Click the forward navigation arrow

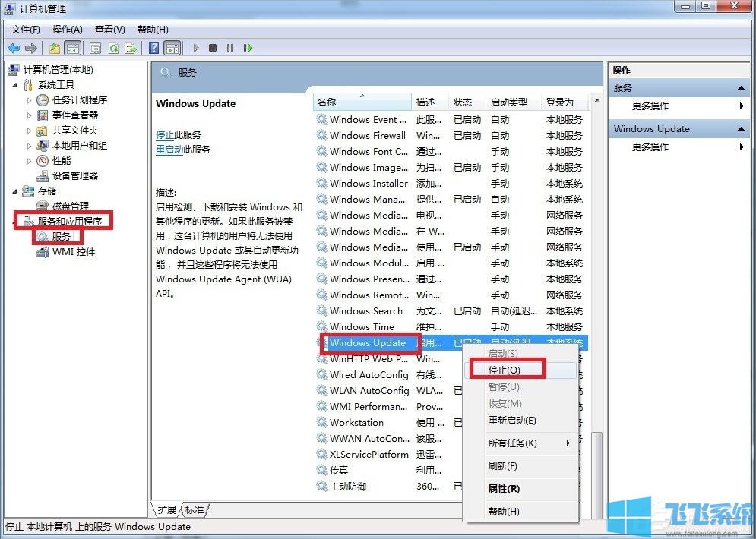click(x=30, y=48)
